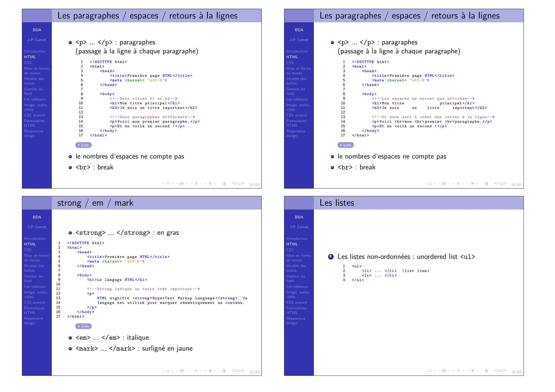Click the Link button on the top-left slide
555x392 pixels.
83,145
